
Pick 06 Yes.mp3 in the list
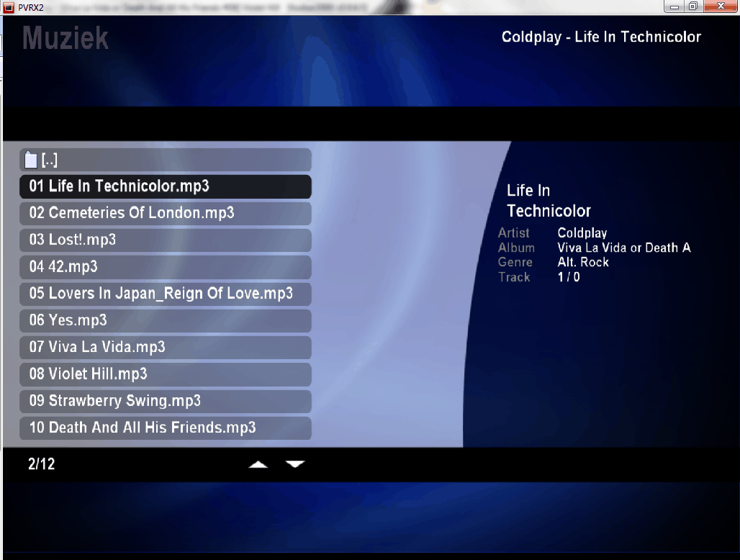click(165, 321)
